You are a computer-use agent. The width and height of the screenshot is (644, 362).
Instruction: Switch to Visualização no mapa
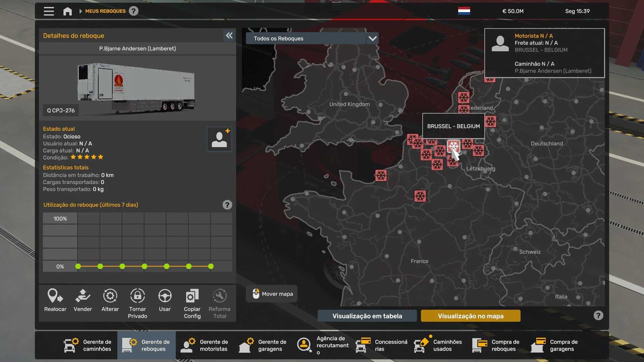[x=470, y=316]
